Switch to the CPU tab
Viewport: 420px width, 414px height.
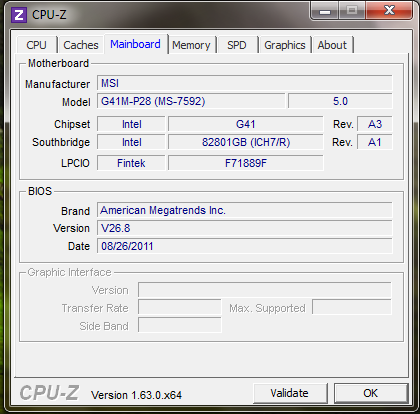point(36,45)
